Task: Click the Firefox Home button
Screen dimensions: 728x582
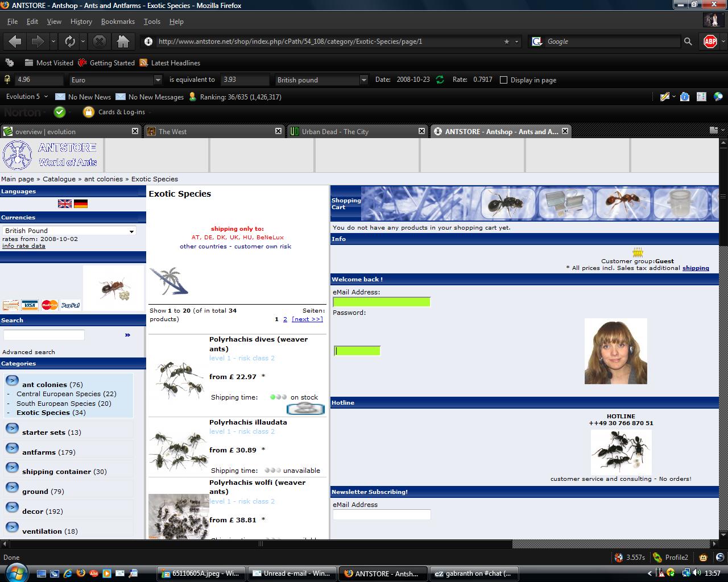Action: 123,41
